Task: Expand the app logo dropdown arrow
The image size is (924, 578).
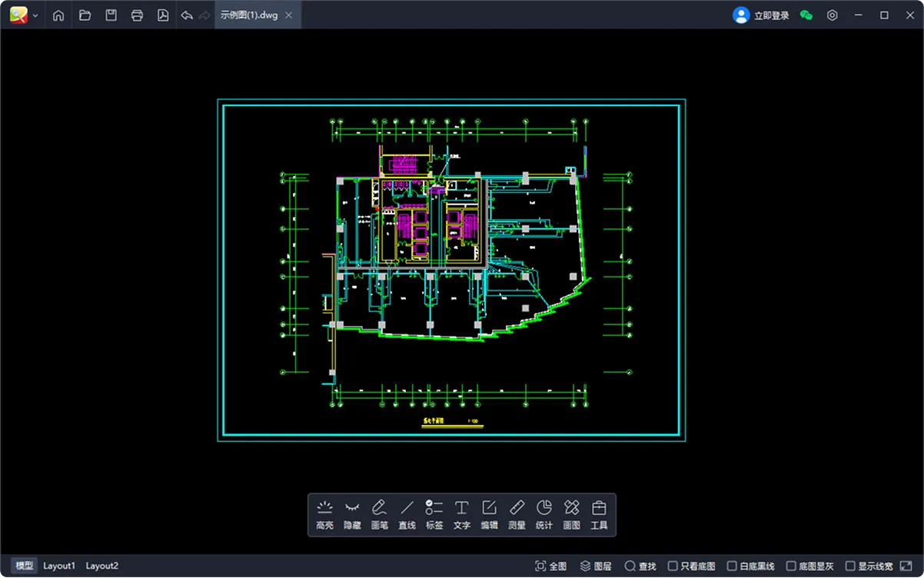Action: (x=35, y=15)
